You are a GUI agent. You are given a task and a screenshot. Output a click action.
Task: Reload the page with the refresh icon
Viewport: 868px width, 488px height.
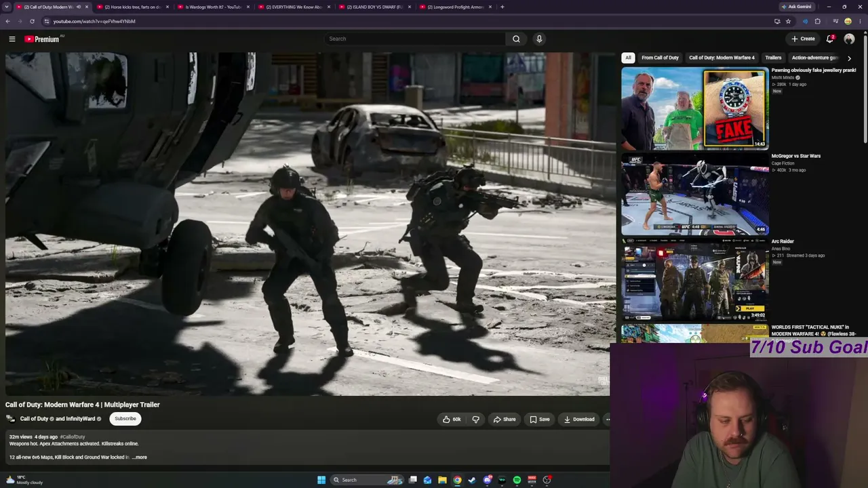click(x=32, y=21)
